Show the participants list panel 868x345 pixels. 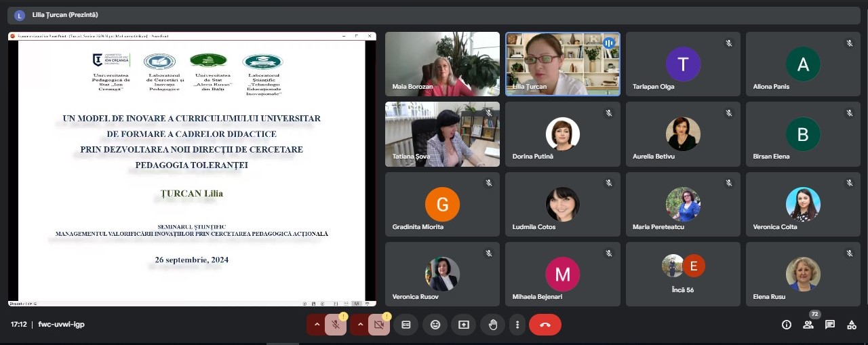[808, 325]
